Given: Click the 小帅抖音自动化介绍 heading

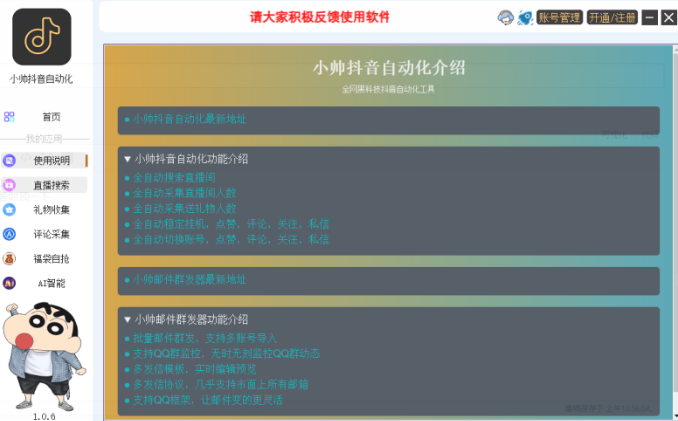Looking at the screenshot, I should 389,68.
